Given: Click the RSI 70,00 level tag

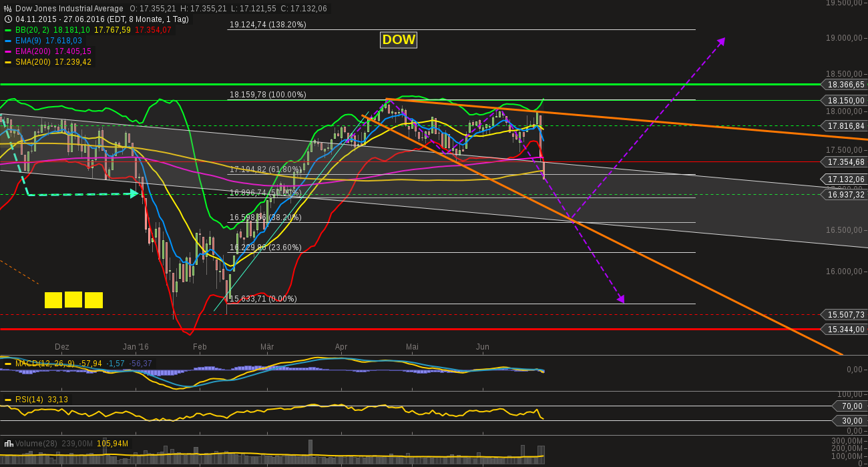Looking at the screenshot, I should coord(849,406).
